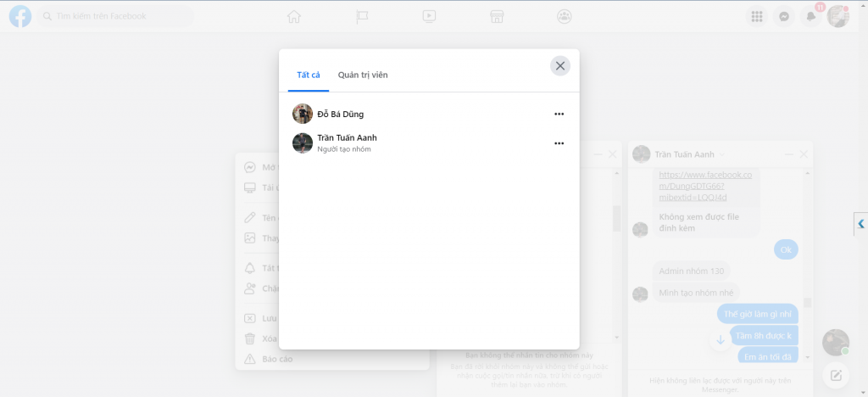Open Pages via the flag icon
Viewport: 868px width, 397px height.
pyautogui.click(x=362, y=16)
